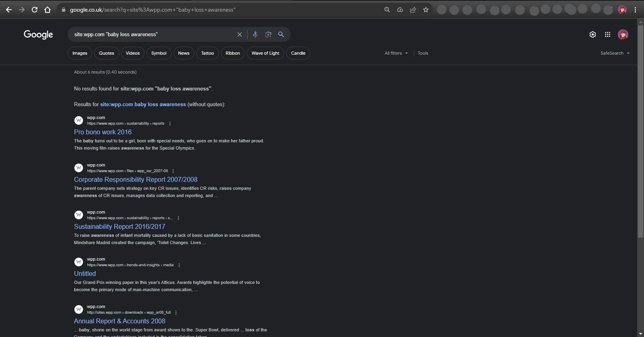Open the Untitled search result
The width and height of the screenshot is (644, 337).
click(x=85, y=273)
